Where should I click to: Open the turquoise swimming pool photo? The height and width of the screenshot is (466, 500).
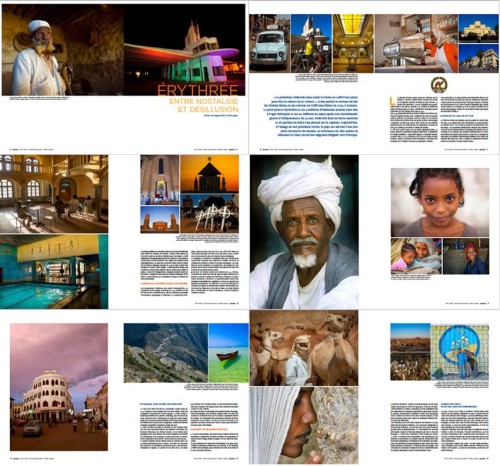point(54,272)
